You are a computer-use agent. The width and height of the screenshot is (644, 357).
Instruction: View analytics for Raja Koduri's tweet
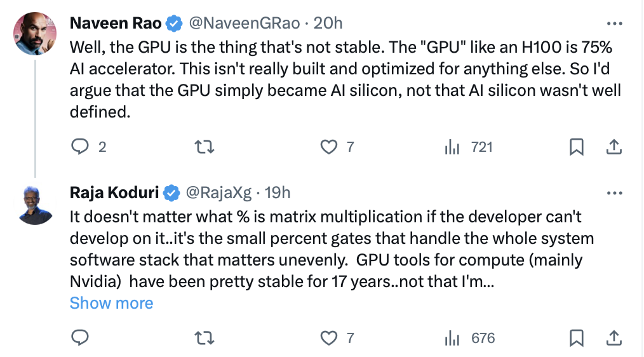tap(452, 338)
